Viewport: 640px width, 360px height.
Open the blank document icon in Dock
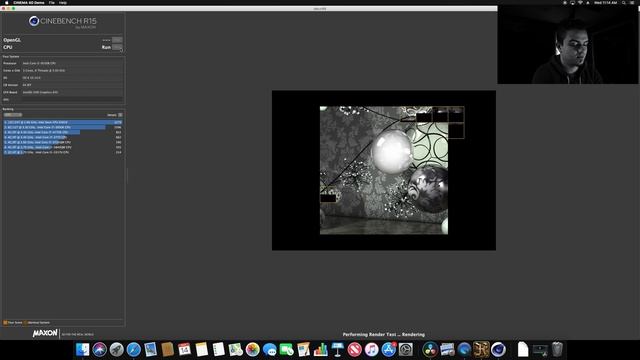coord(523,350)
